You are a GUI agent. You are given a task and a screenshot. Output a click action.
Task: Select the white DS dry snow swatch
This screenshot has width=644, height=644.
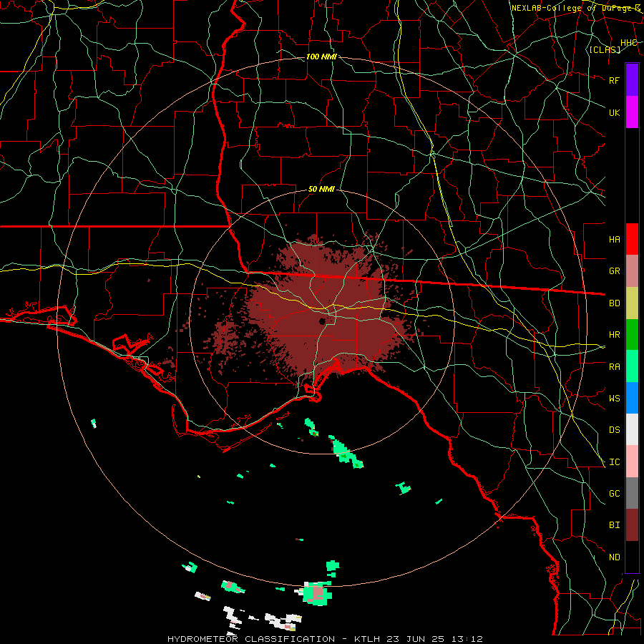(632, 429)
